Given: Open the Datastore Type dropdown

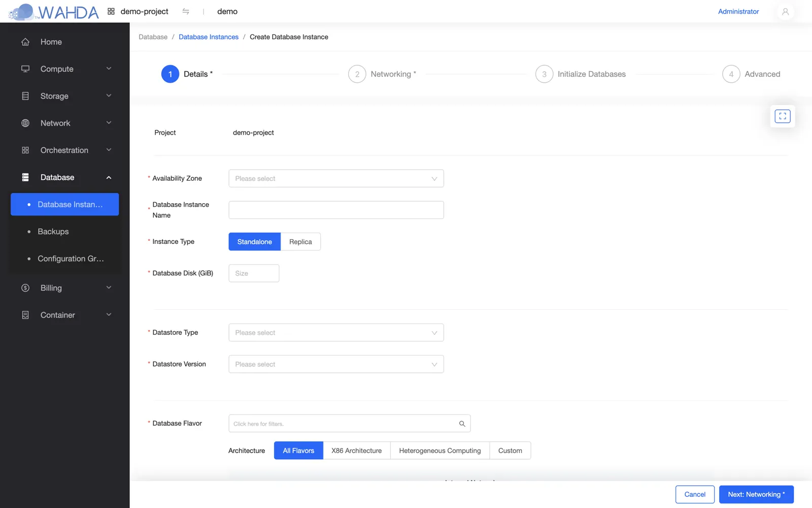Looking at the screenshot, I should coord(336,333).
